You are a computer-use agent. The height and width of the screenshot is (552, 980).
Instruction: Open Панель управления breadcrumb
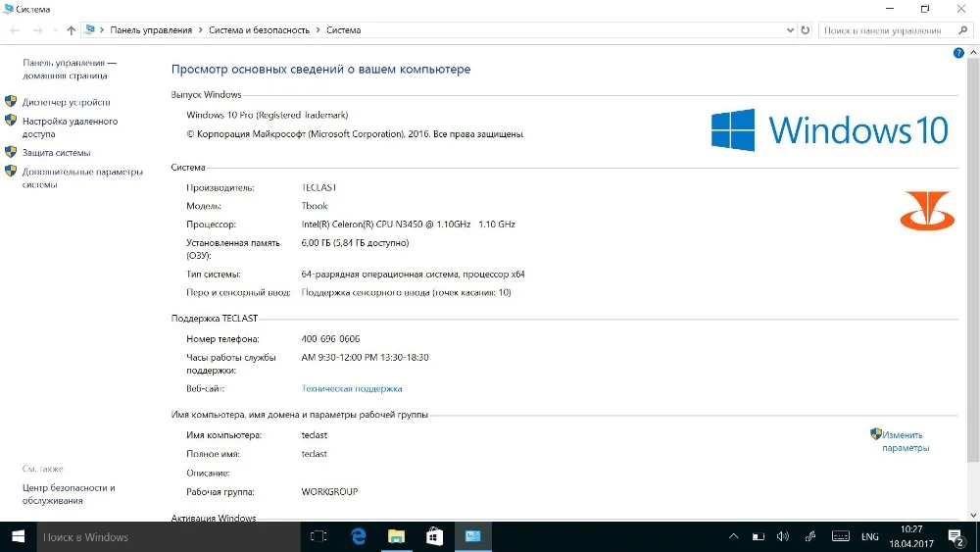tap(151, 30)
